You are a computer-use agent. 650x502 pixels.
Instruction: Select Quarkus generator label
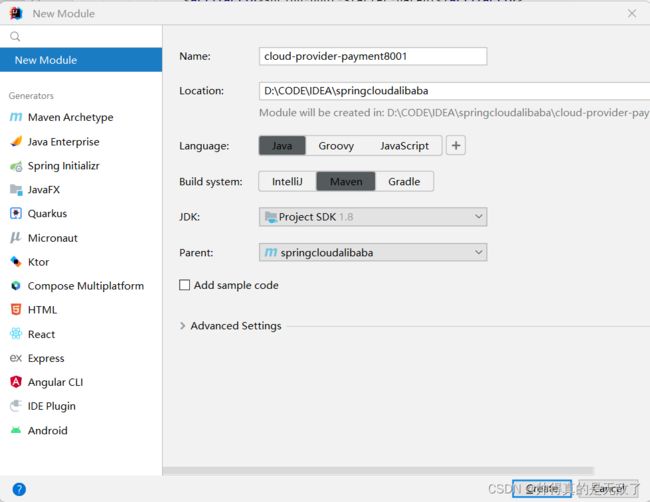pyautogui.click(x=47, y=213)
